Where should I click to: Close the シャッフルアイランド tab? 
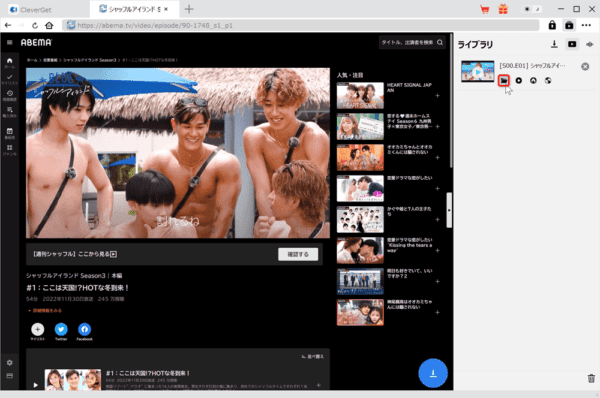(x=166, y=9)
